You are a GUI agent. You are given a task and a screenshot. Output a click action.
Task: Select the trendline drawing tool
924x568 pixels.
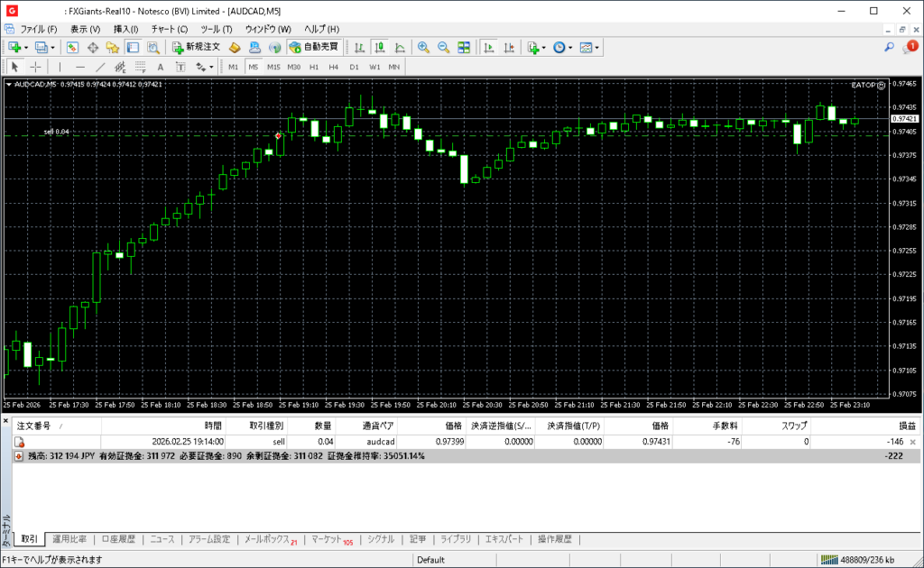point(100,67)
